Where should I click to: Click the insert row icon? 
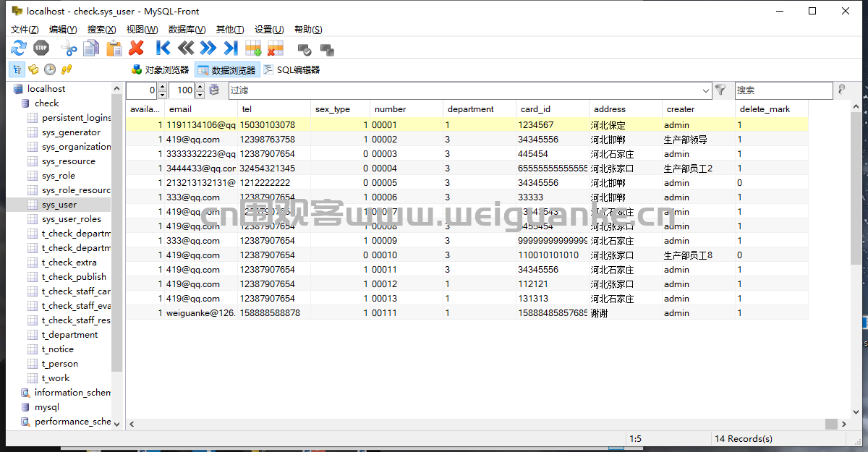tap(253, 48)
